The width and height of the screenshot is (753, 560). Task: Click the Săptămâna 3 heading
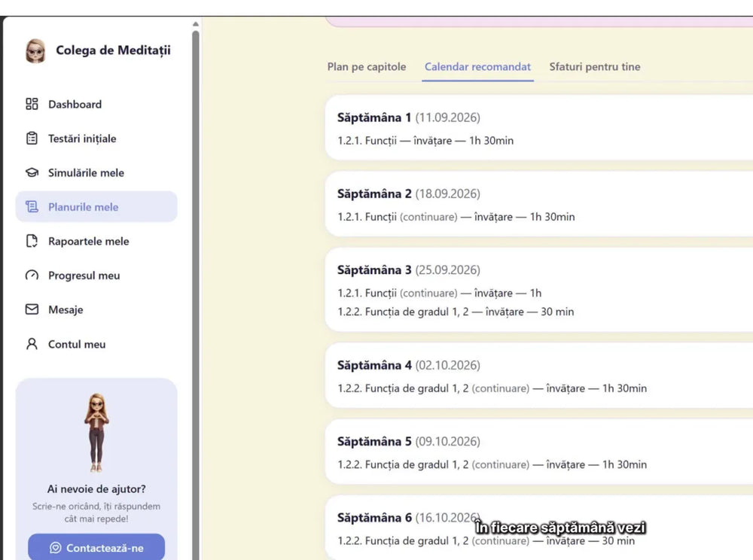374,270
